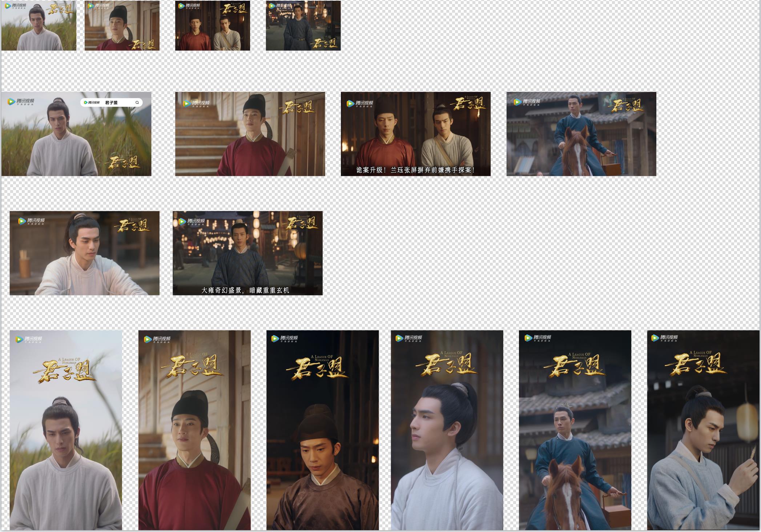This screenshot has height=532, width=761.
Task: Select the small thumbnail showing two men side by side
Action: pos(213,25)
